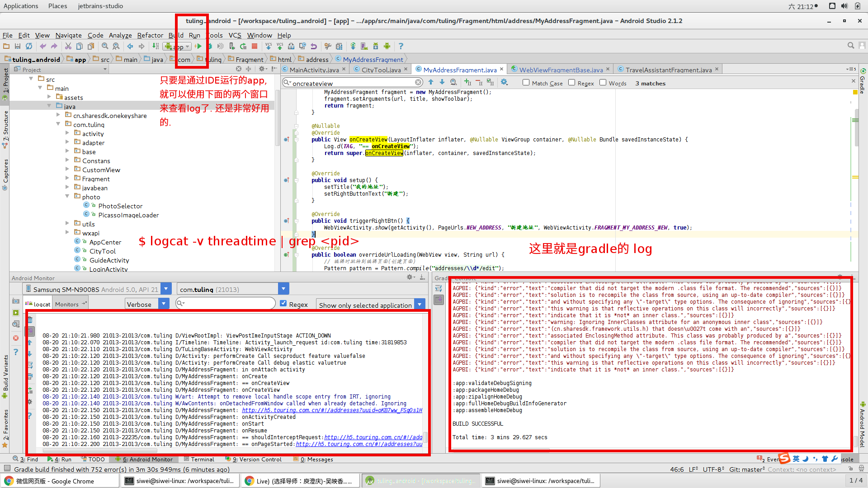Screen dimensions: 868x488
Task: Toggle the Words checkbox in find bar
Action: (x=603, y=83)
